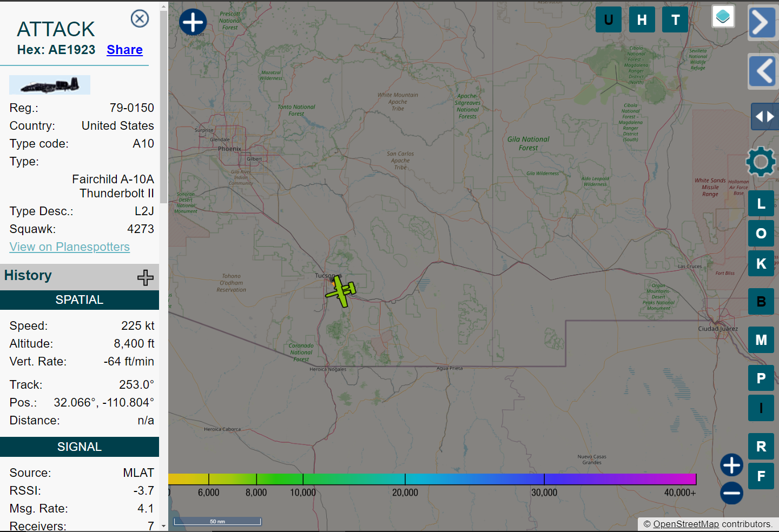Click the Country value United States
This screenshot has height=532, width=779.
[x=118, y=126]
